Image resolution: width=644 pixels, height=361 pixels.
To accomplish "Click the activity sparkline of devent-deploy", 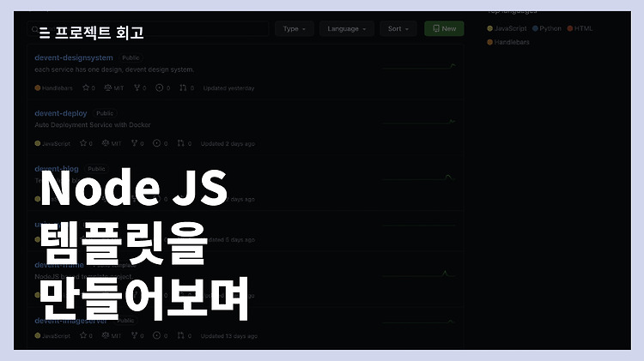I will pos(419,122).
